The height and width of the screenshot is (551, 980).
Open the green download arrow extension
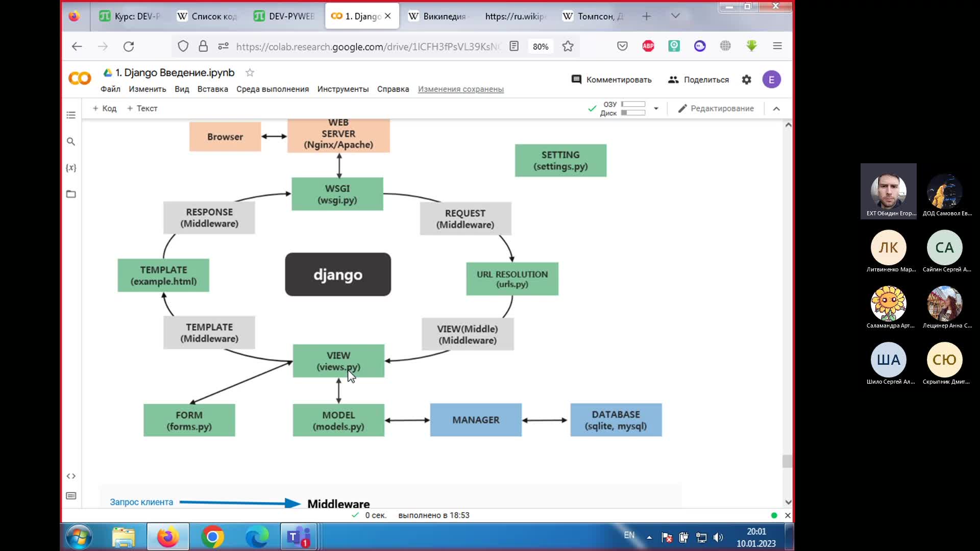(x=751, y=46)
